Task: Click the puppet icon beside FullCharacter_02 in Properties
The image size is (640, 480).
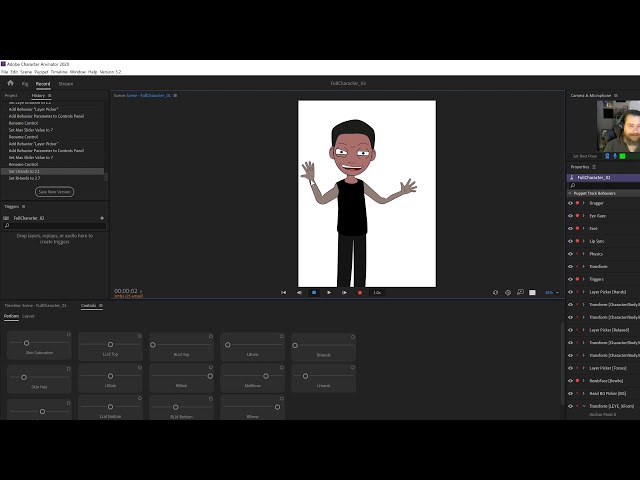Action: coord(572,178)
